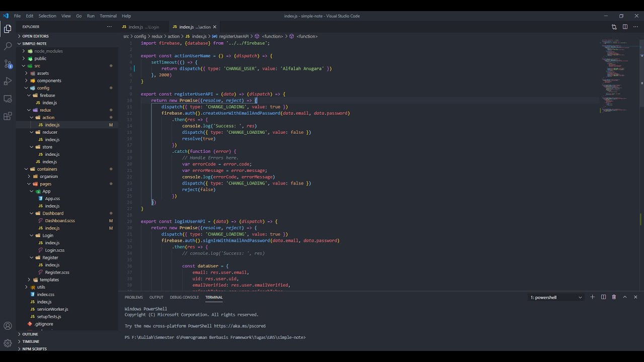
Task: Click into the terminal prompt line
Action: (215, 337)
